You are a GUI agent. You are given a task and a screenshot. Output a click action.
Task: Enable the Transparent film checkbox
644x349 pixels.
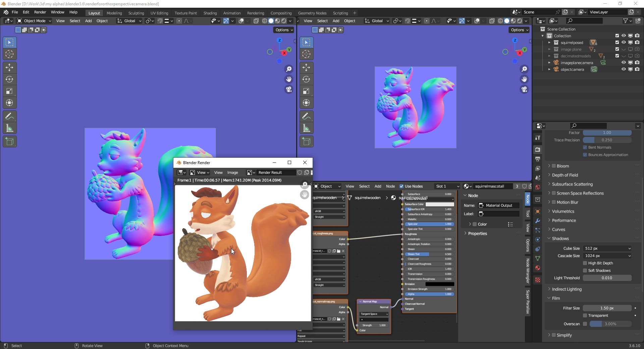pos(585,315)
